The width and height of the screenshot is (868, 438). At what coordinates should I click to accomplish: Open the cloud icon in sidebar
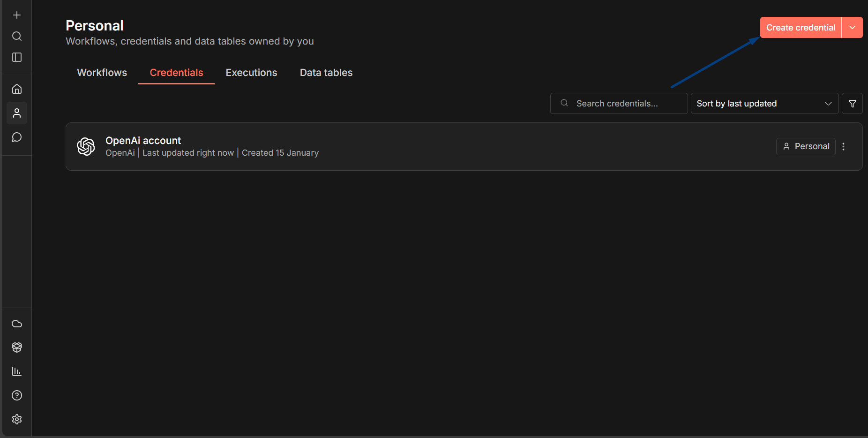[x=17, y=324]
